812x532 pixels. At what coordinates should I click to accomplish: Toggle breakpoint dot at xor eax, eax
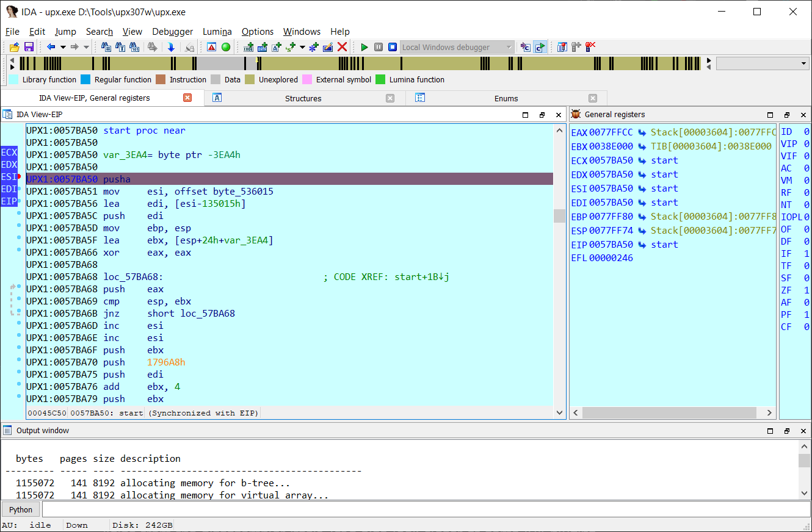(x=20, y=250)
